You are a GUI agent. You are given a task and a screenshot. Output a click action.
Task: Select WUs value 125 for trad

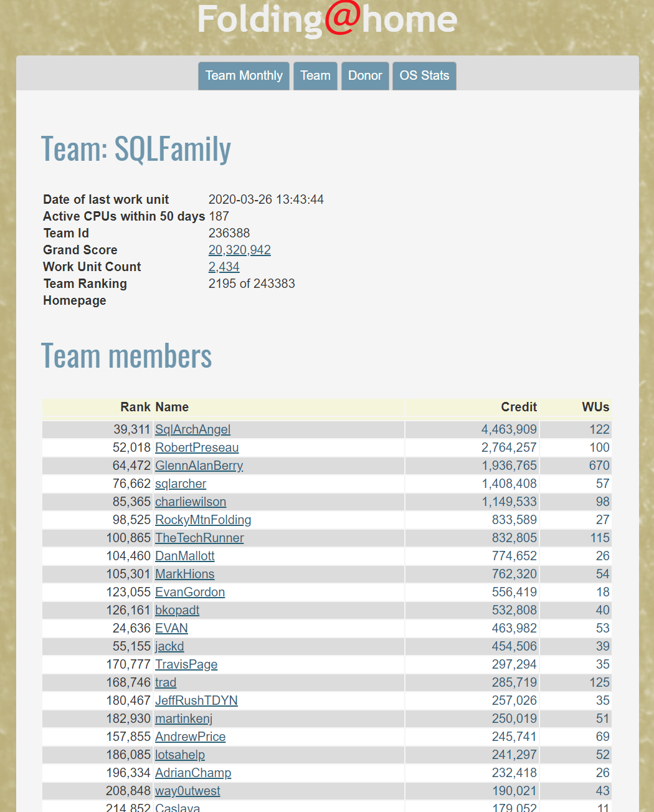tap(599, 682)
